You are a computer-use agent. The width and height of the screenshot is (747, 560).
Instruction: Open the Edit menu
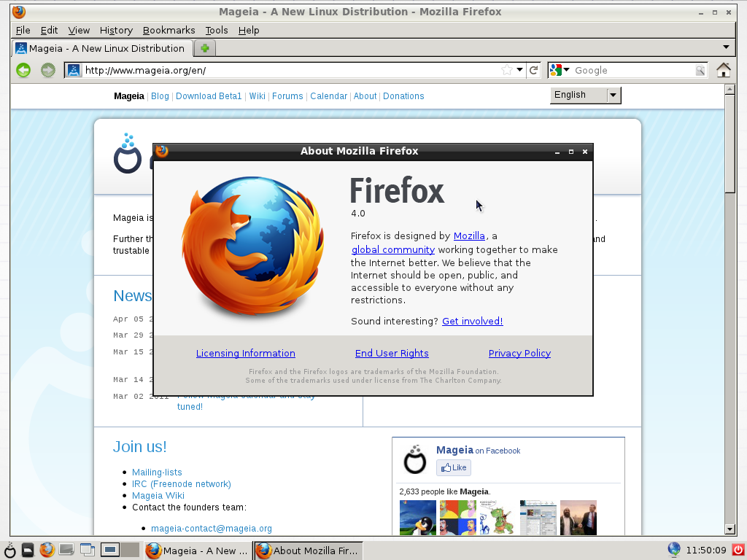[x=49, y=30]
